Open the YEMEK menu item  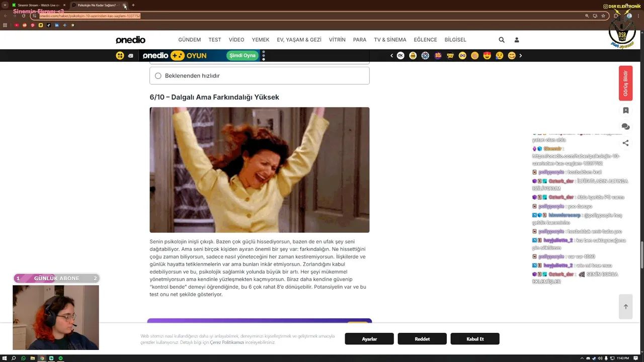[261, 40]
